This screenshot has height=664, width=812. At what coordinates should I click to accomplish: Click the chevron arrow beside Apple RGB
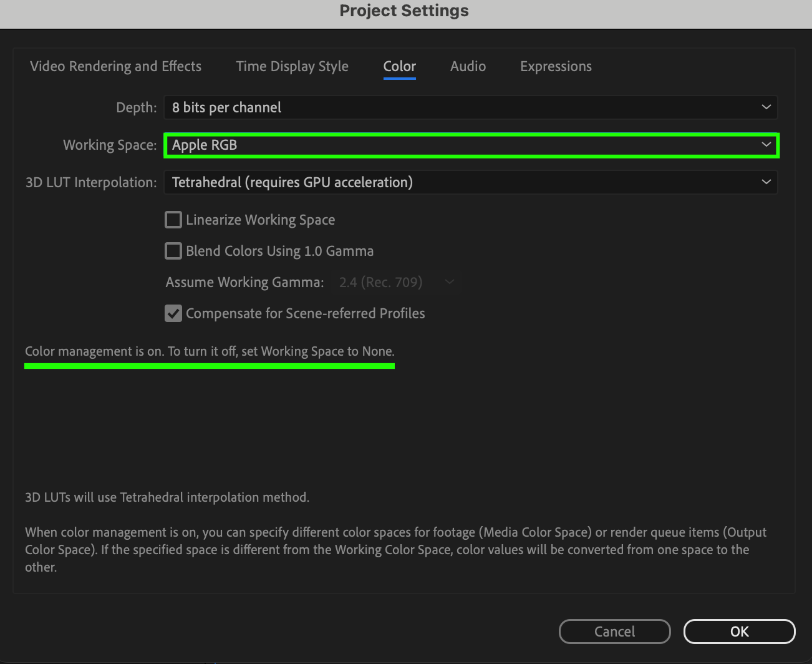(766, 145)
